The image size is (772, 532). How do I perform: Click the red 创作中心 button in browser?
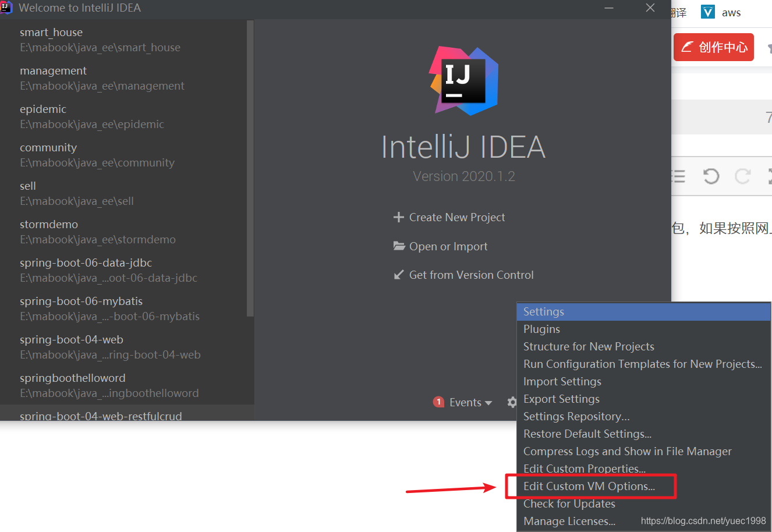714,47
